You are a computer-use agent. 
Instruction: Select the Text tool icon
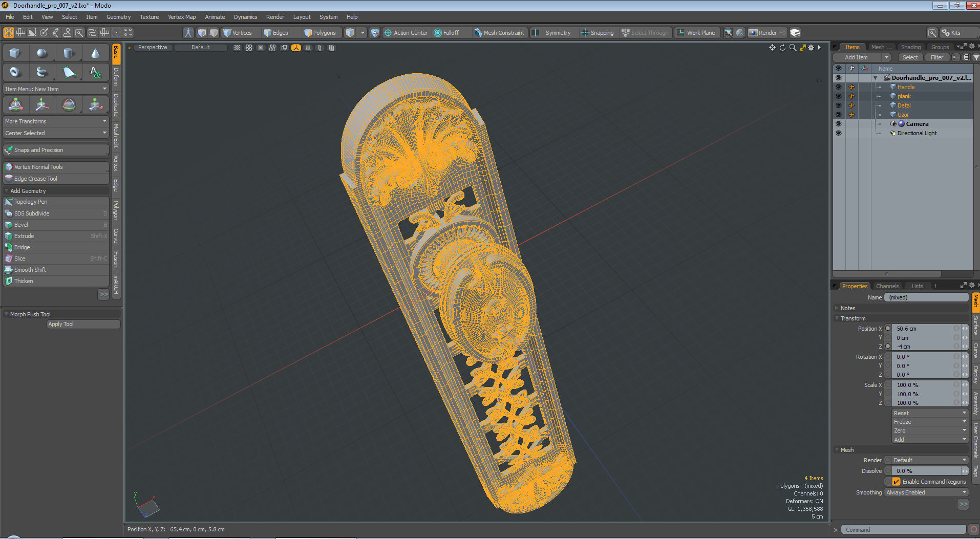tap(96, 72)
